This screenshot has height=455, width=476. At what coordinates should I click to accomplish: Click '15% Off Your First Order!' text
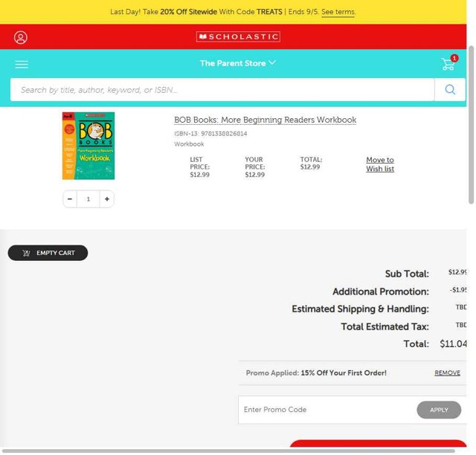pyautogui.click(x=344, y=372)
